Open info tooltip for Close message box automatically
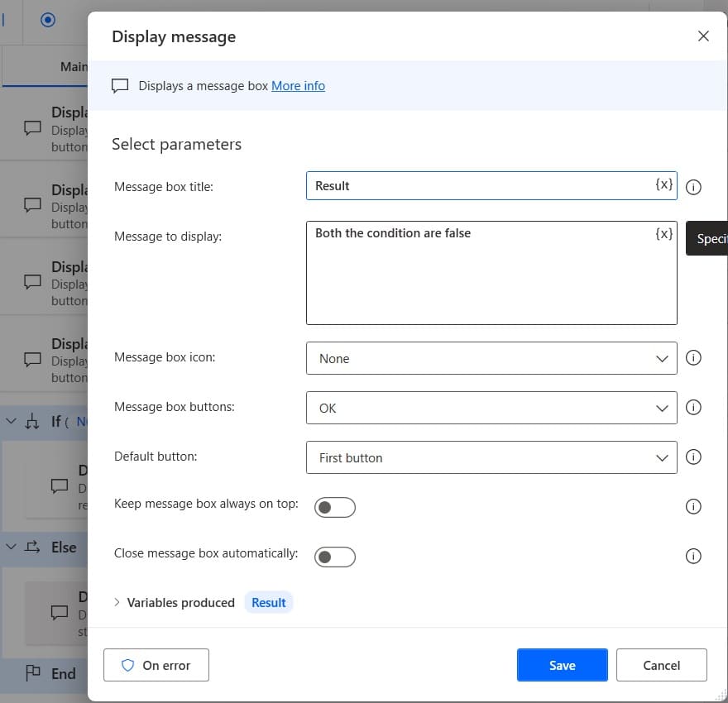This screenshot has width=728, height=703. (693, 556)
